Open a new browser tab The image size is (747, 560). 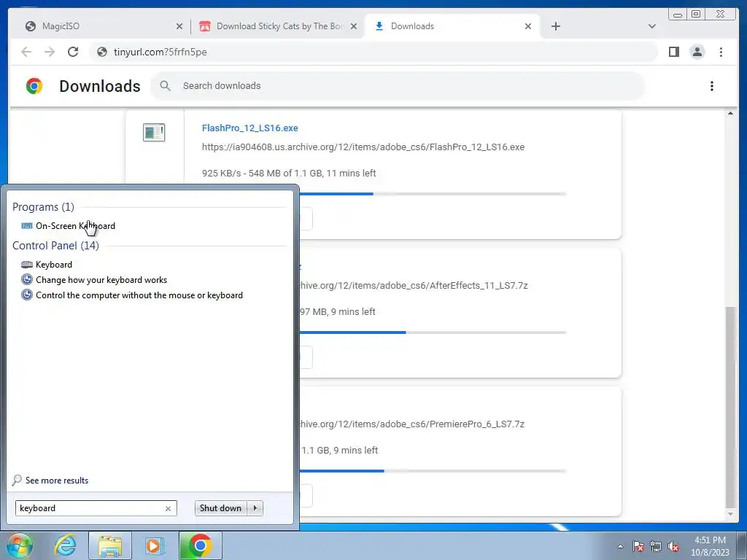(x=555, y=26)
